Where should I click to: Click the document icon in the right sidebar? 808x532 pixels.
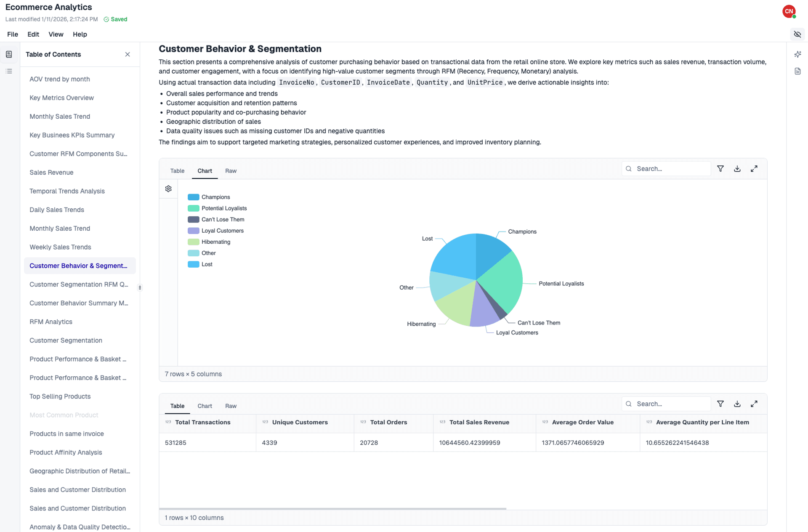point(798,71)
